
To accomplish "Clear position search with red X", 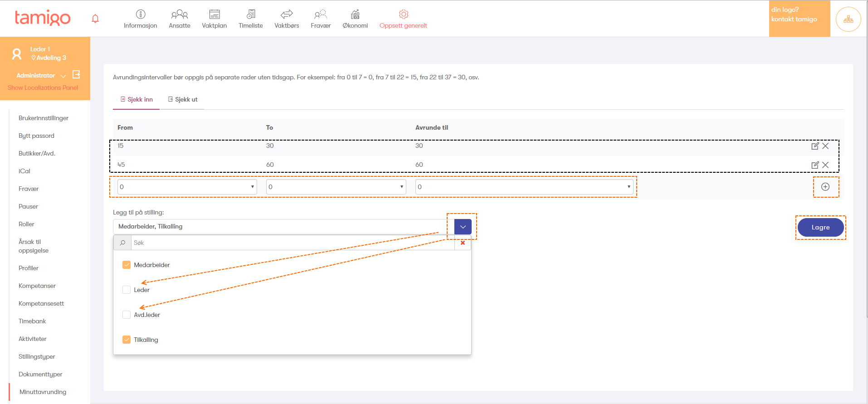I will coord(463,243).
